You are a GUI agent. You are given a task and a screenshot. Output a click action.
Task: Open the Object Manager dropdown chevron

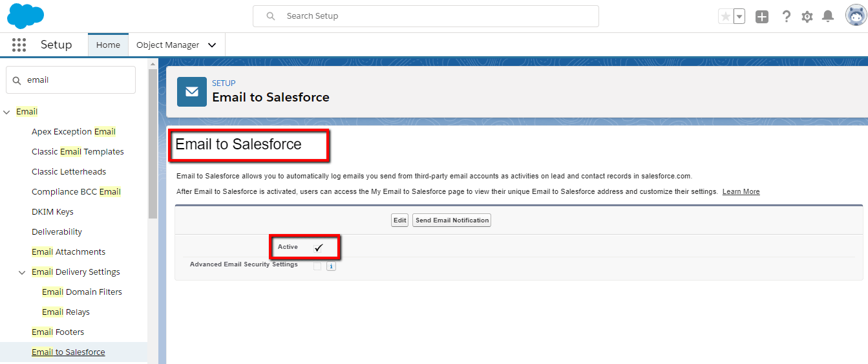tap(212, 45)
